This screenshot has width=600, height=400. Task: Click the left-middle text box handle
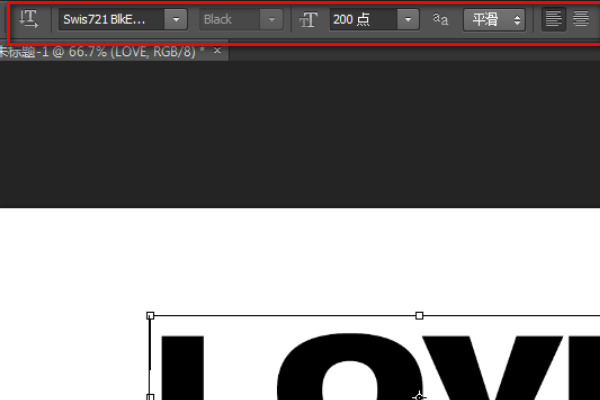point(150,397)
